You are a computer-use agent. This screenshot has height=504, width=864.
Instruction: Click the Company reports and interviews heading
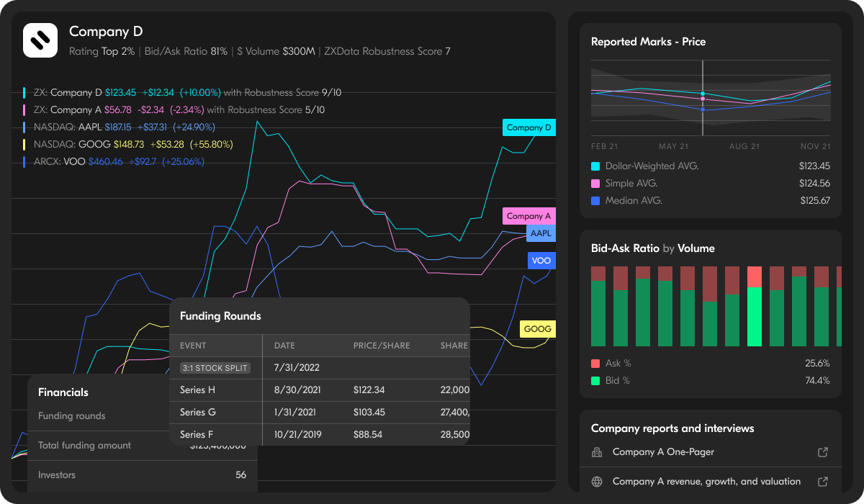click(672, 428)
